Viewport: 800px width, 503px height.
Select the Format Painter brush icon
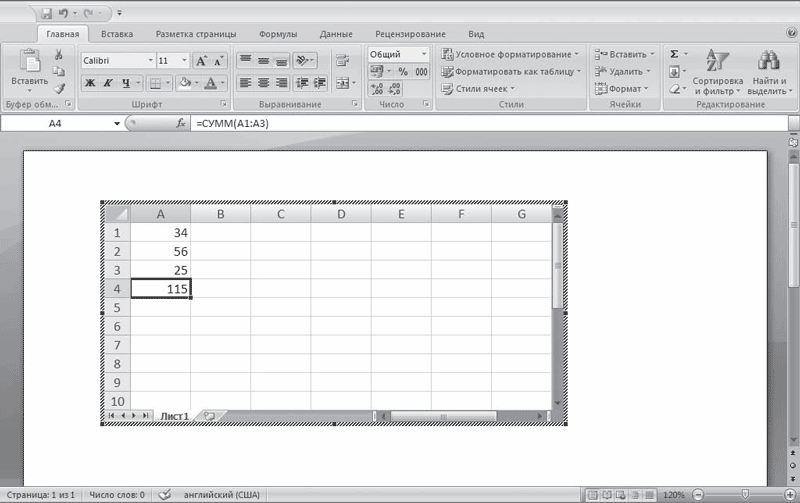59,89
